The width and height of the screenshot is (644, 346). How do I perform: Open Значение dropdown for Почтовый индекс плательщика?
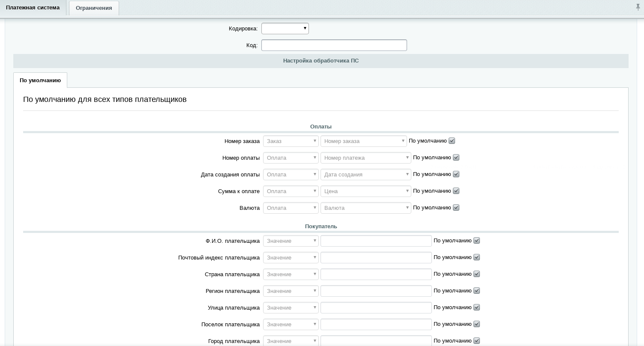click(x=291, y=257)
